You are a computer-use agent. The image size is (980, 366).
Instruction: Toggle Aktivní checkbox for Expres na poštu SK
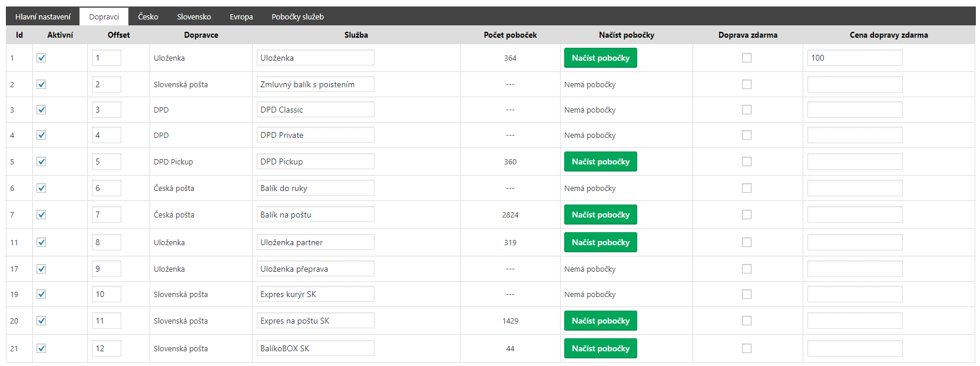(41, 321)
